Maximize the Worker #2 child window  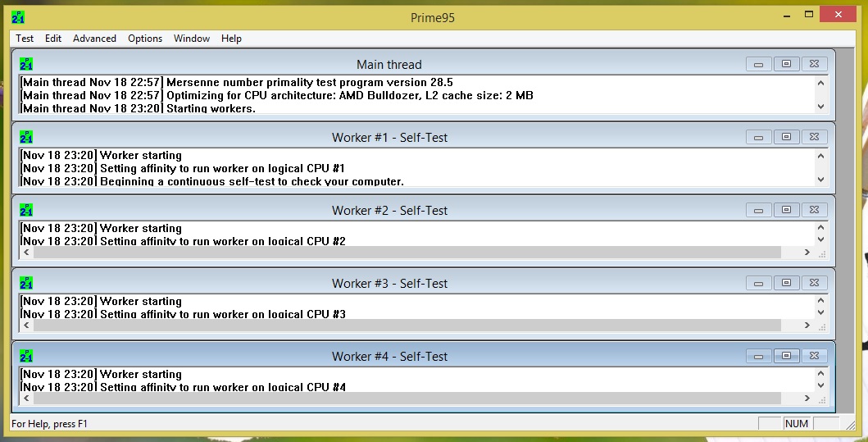[x=786, y=210]
